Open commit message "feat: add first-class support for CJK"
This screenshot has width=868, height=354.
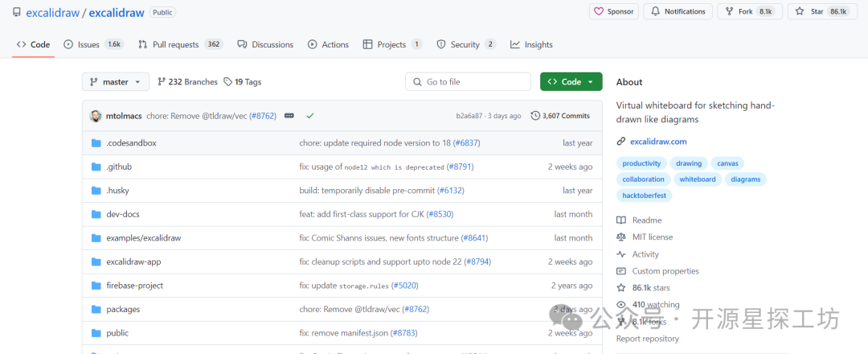click(x=362, y=214)
